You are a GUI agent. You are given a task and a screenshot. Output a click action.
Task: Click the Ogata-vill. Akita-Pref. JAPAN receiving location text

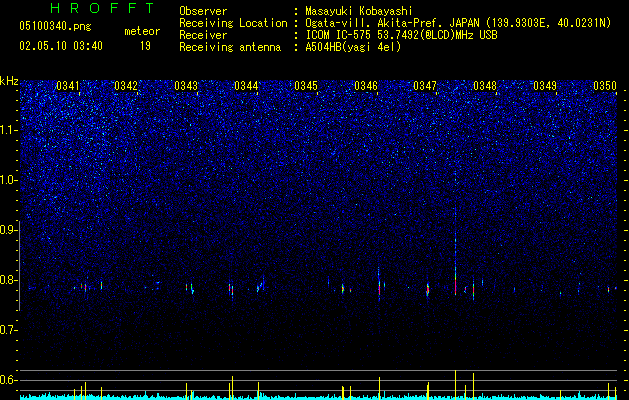pyautogui.click(x=458, y=23)
